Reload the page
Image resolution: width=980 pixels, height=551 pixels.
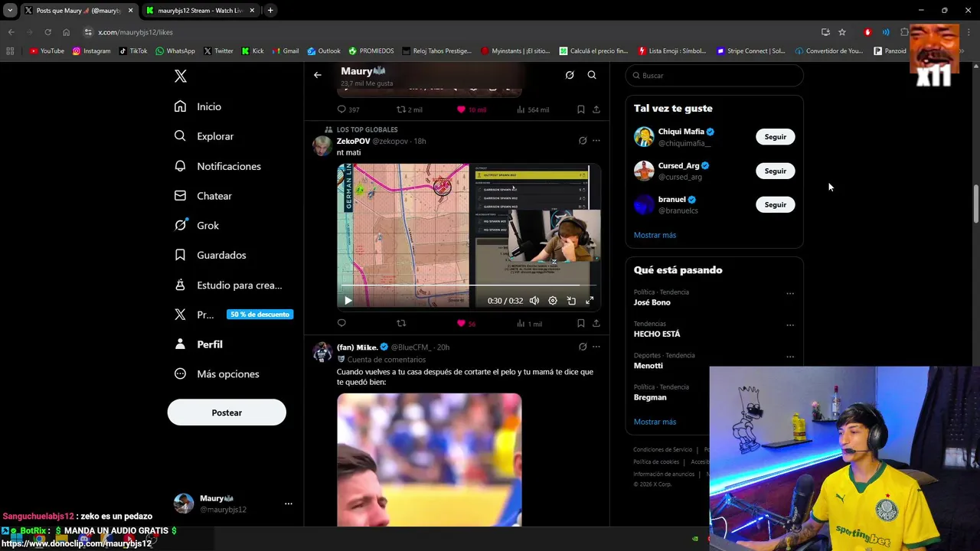[47, 32]
